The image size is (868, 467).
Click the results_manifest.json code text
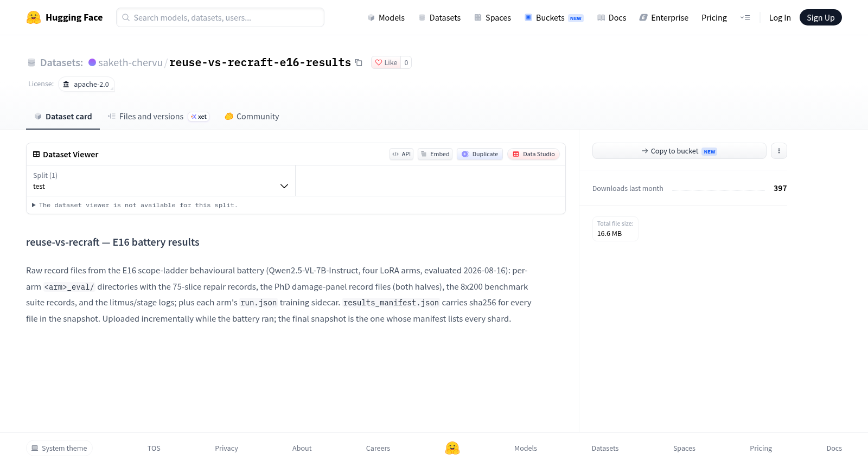click(391, 303)
